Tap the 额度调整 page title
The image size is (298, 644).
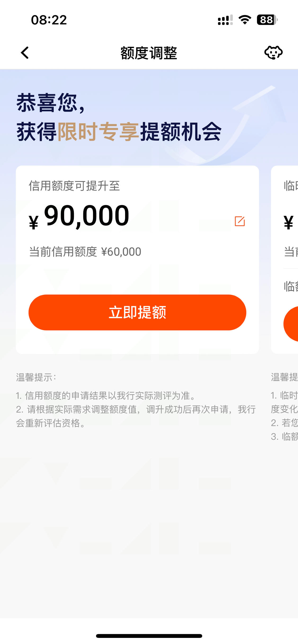tap(149, 53)
